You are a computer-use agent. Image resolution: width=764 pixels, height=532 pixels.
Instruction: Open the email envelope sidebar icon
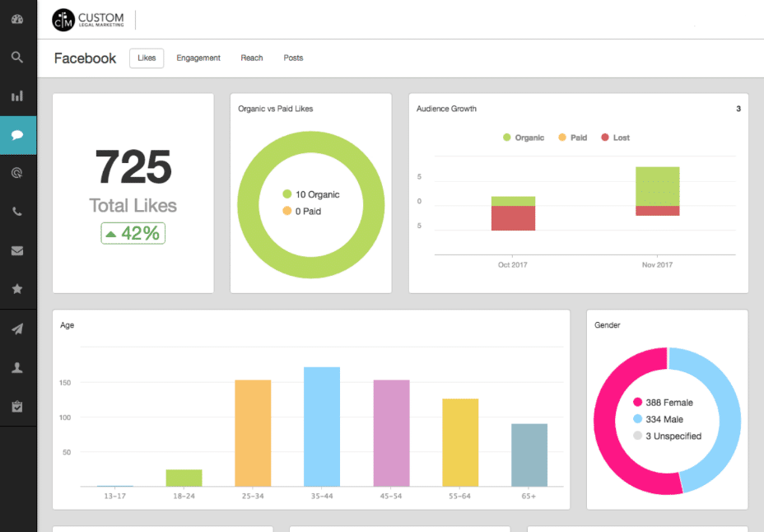point(17,250)
